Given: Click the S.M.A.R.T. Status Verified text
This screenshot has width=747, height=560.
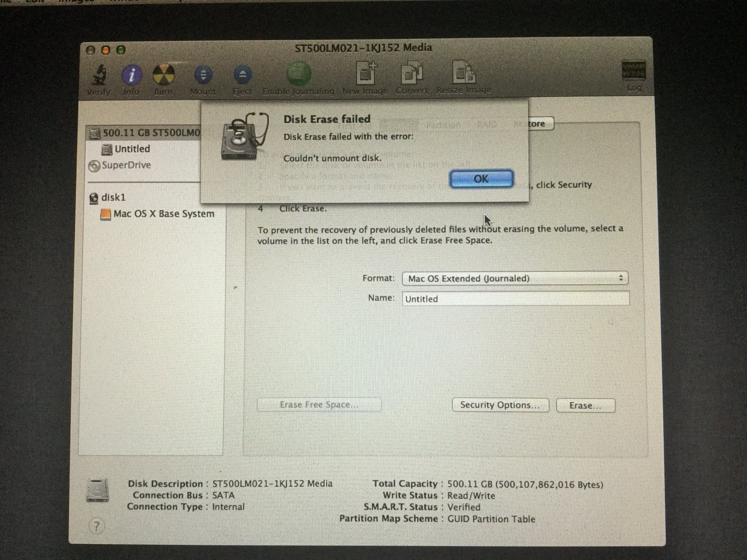Looking at the screenshot, I should click(464, 507).
